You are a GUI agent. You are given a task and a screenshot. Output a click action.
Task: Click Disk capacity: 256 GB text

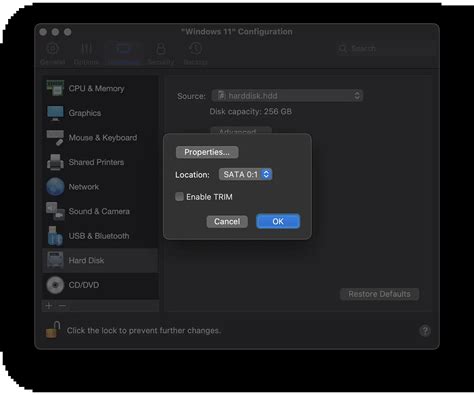coord(251,111)
